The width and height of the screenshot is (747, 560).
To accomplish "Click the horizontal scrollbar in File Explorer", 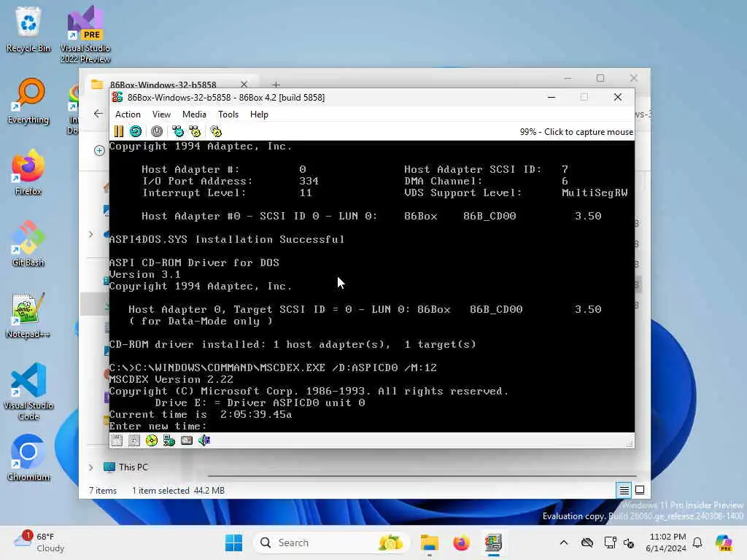I will [422, 475].
